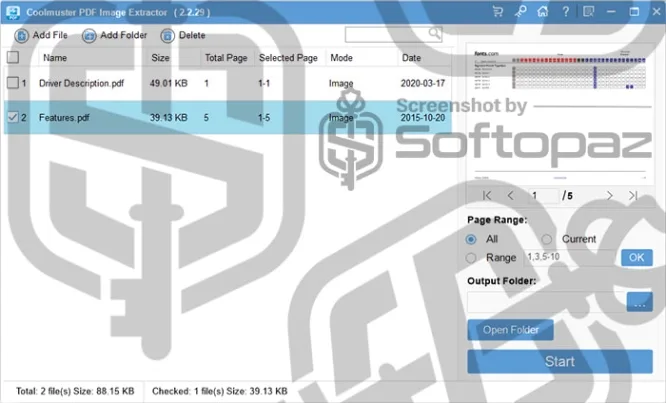Click the Checked 1 file(s) status text
This screenshot has height=403, width=666.
[220, 391]
